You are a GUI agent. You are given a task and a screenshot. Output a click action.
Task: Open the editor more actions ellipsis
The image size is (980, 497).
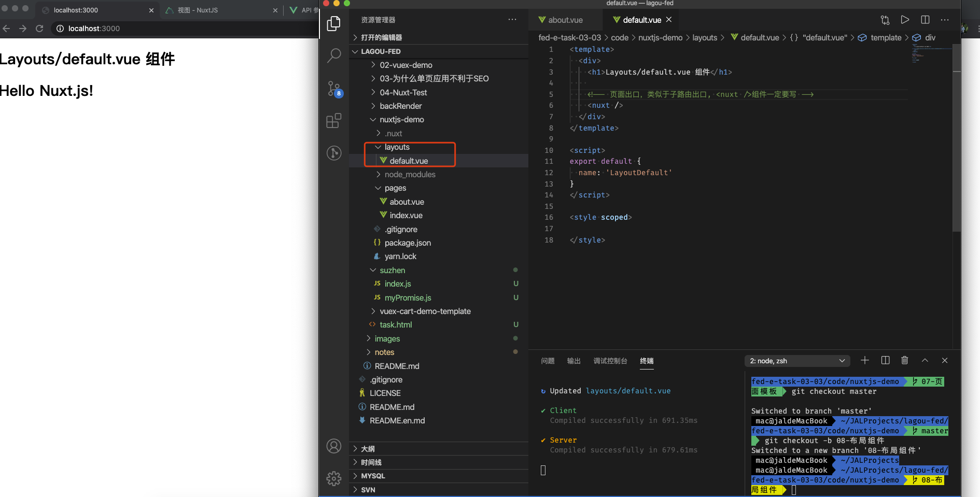pyautogui.click(x=945, y=20)
